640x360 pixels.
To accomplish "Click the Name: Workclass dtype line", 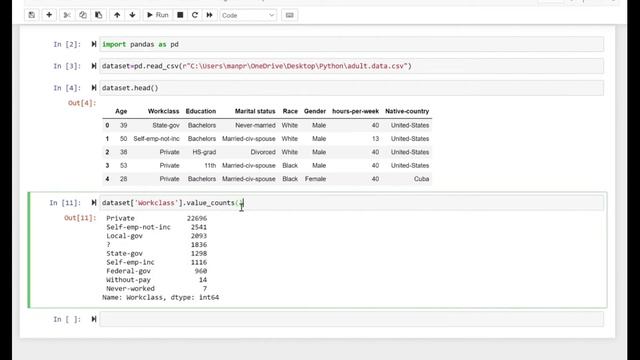I will point(160,298).
